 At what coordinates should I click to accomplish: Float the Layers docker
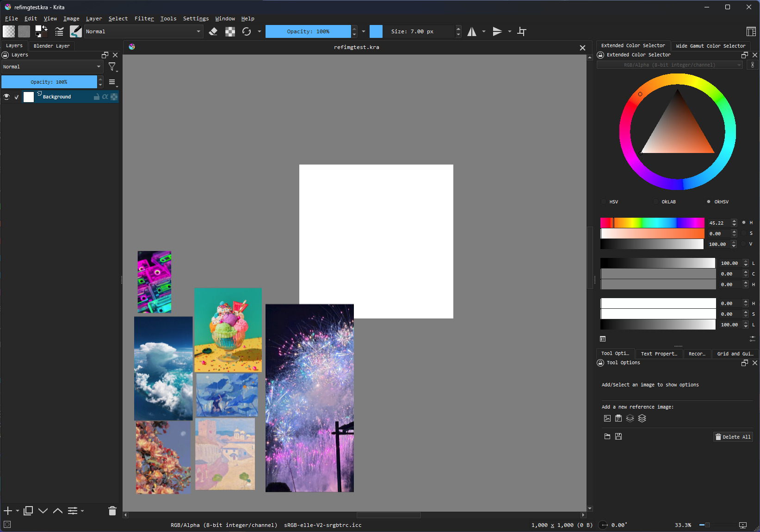tap(105, 55)
